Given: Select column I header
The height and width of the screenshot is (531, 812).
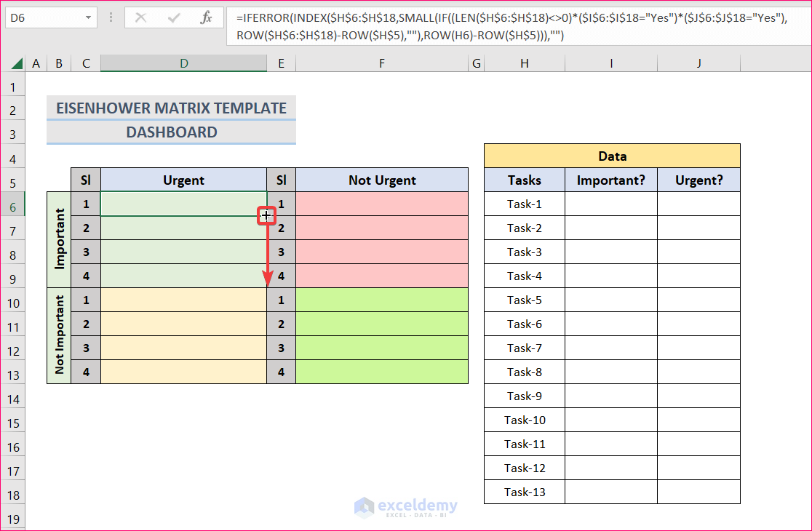Looking at the screenshot, I should click(611, 63).
